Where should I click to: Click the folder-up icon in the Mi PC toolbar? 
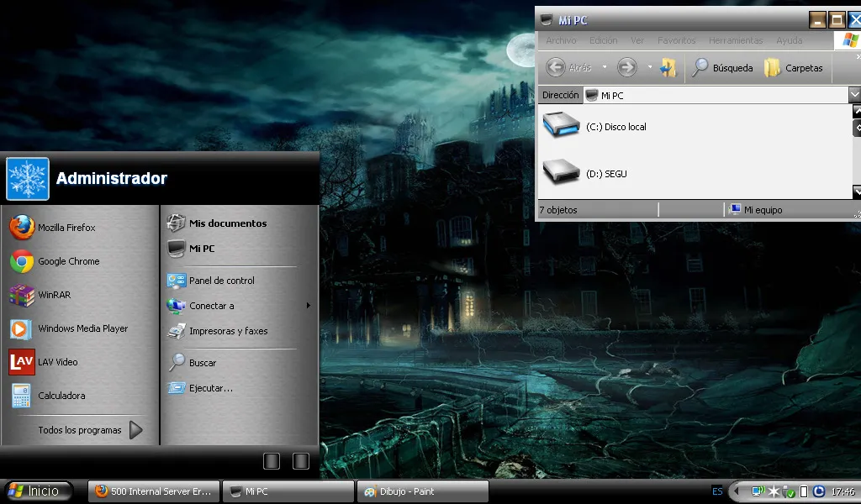pos(668,67)
